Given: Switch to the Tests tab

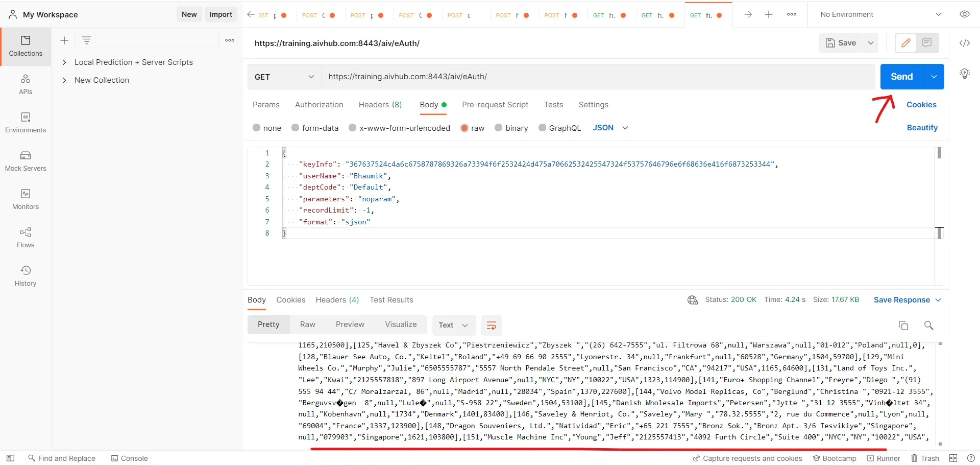Looking at the screenshot, I should (x=553, y=105).
